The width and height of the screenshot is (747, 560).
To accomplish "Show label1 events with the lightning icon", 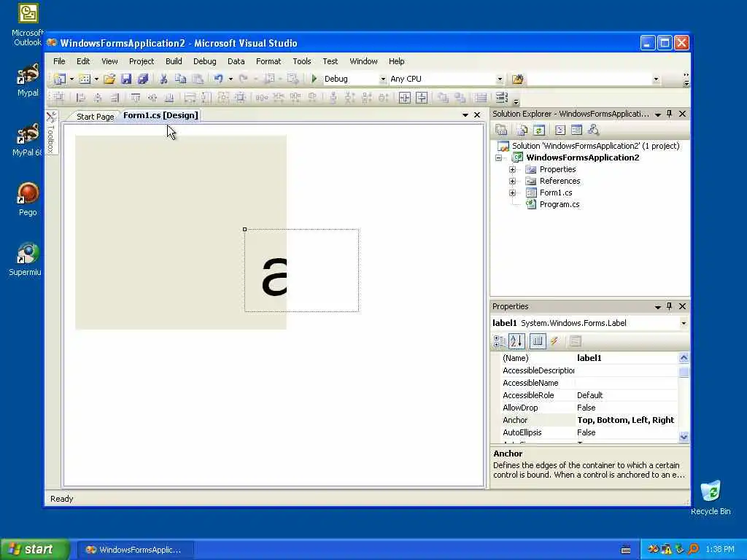I will click(554, 341).
